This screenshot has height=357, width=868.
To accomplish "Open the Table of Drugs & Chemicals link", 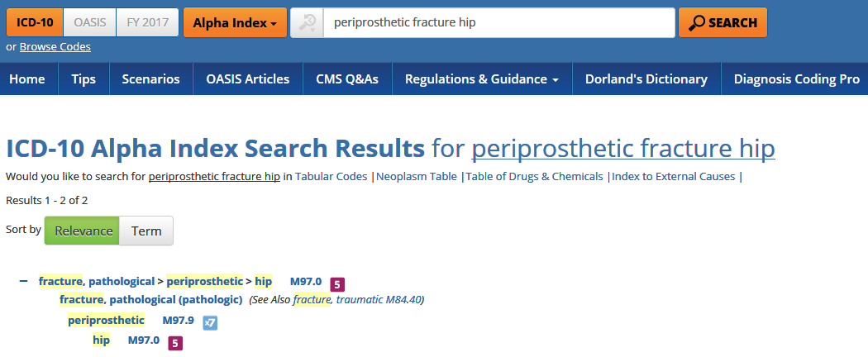I will coord(534,176).
